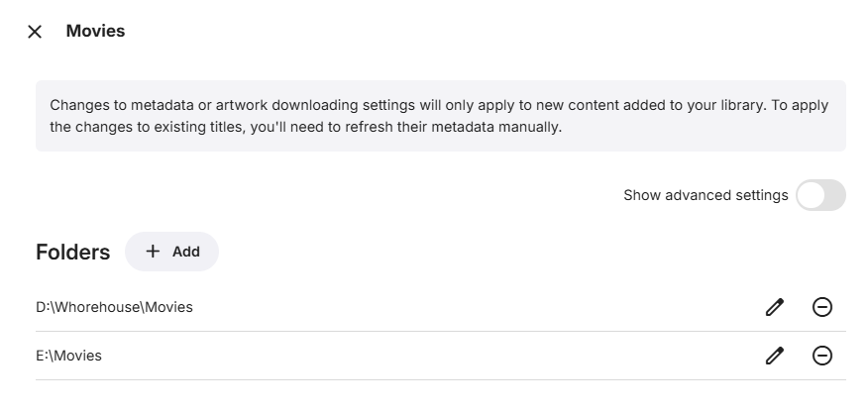Click "Changes to metadata" at notice start

click(111, 105)
